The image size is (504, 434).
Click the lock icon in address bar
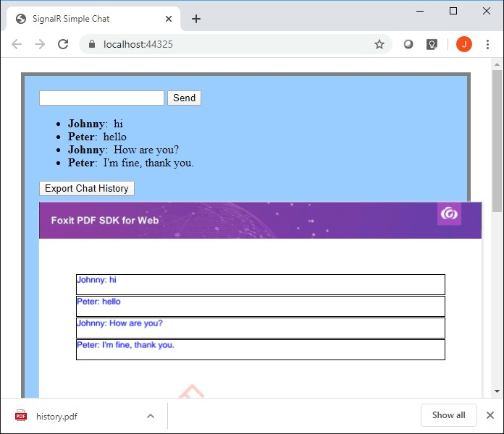coord(92,44)
